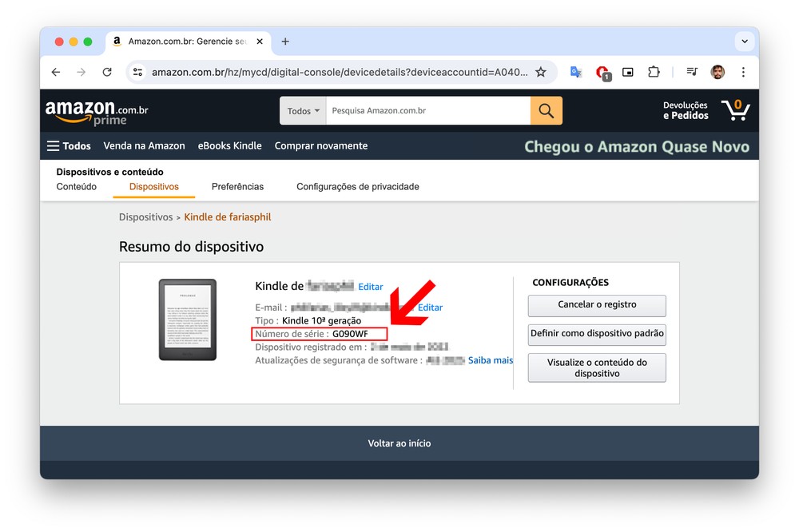
Task: Open the red extension with badge 1
Action: (602, 73)
